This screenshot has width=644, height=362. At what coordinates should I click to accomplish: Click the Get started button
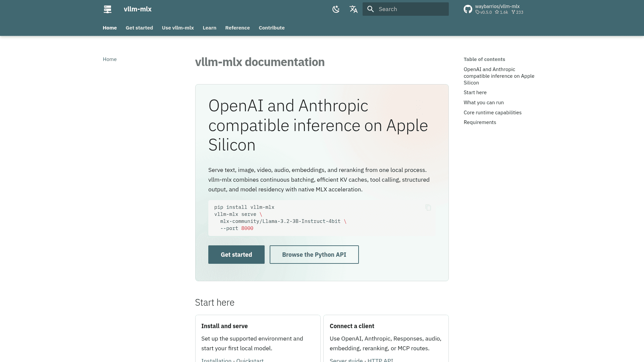tap(236, 254)
